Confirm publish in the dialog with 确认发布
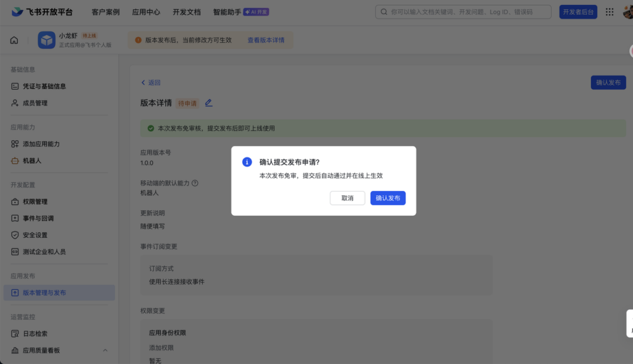Viewport: 633px width, 364px height. click(x=388, y=198)
